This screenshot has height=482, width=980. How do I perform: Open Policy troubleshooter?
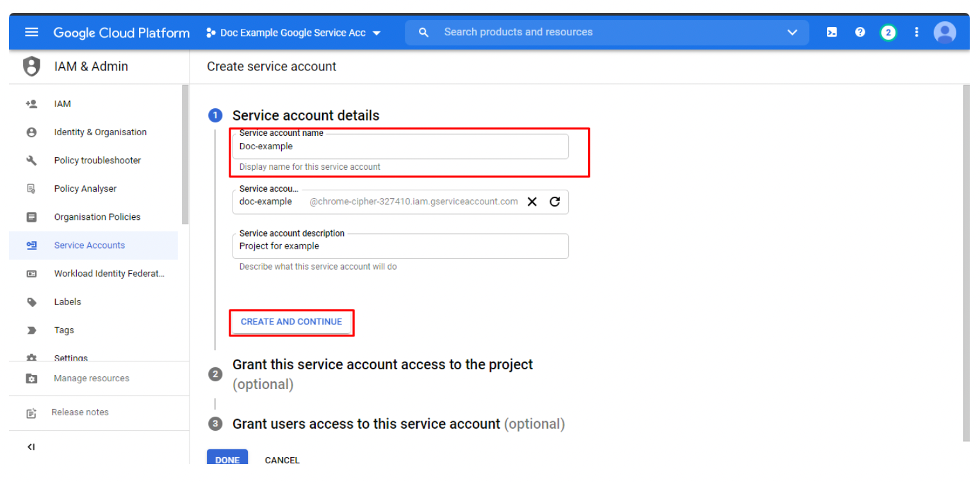(97, 160)
